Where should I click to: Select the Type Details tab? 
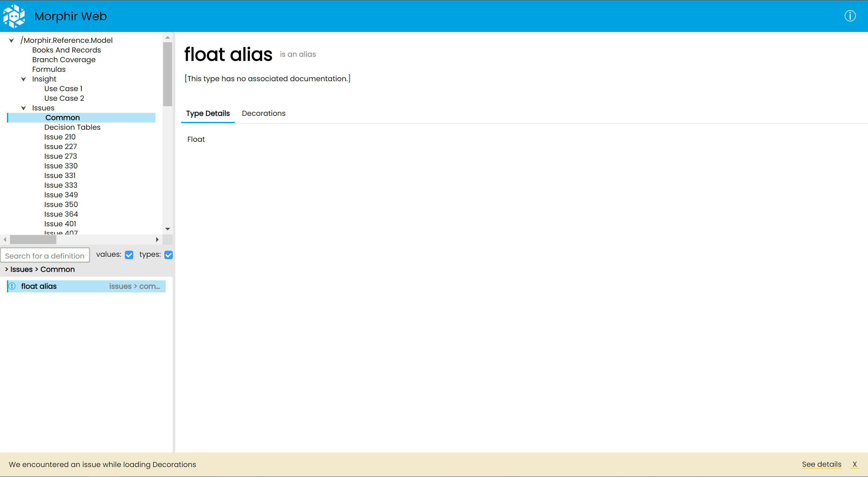(207, 113)
